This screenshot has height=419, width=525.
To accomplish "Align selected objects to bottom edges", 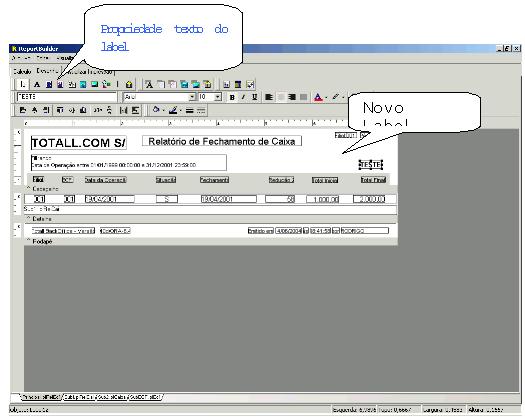I will [x=83, y=110].
